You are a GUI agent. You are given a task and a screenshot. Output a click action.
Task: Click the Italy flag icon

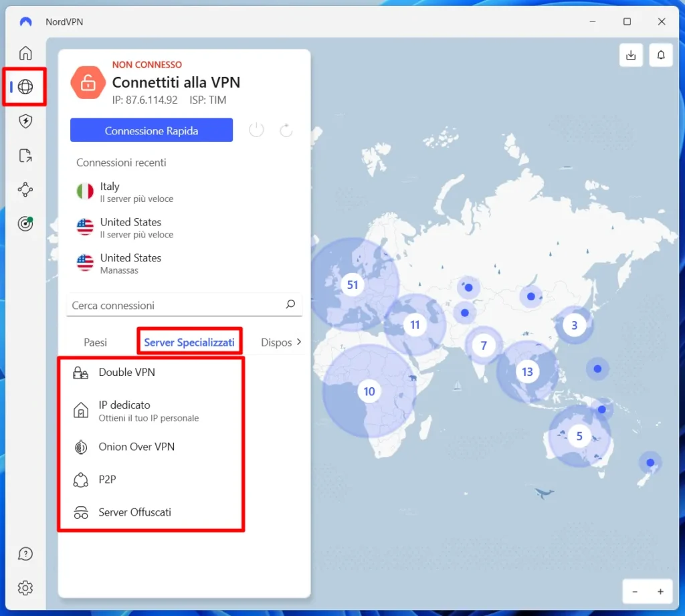coord(85,191)
